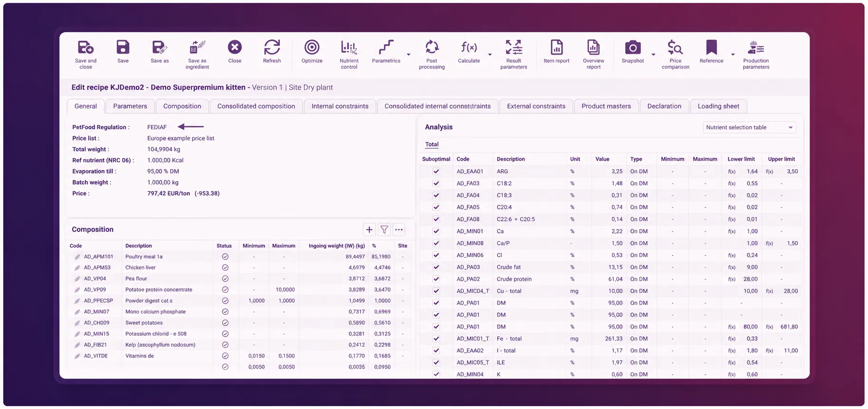The height and width of the screenshot is (409, 868).
Task: Click the Calculate f(x) icon
Action: point(469,47)
